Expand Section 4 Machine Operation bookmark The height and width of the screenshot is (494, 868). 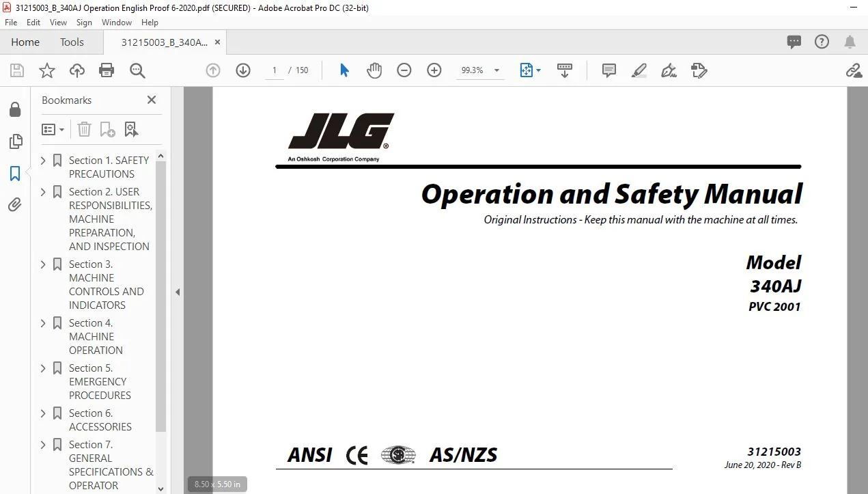[44, 323]
